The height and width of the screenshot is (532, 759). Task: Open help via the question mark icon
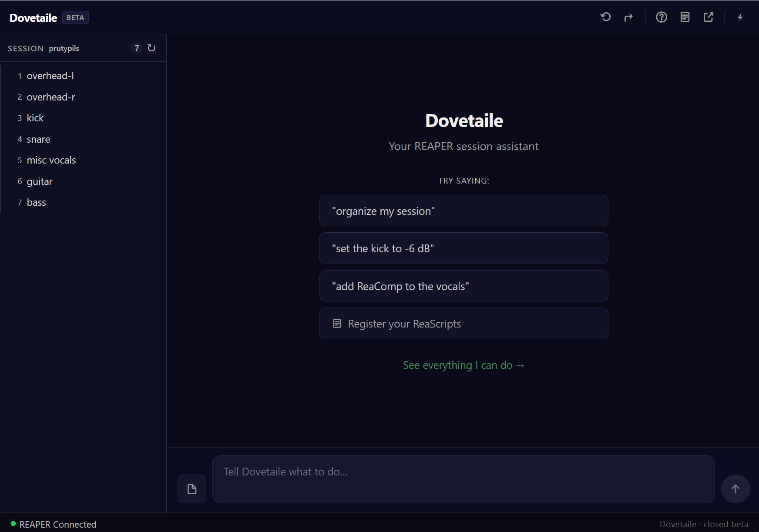coord(661,17)
